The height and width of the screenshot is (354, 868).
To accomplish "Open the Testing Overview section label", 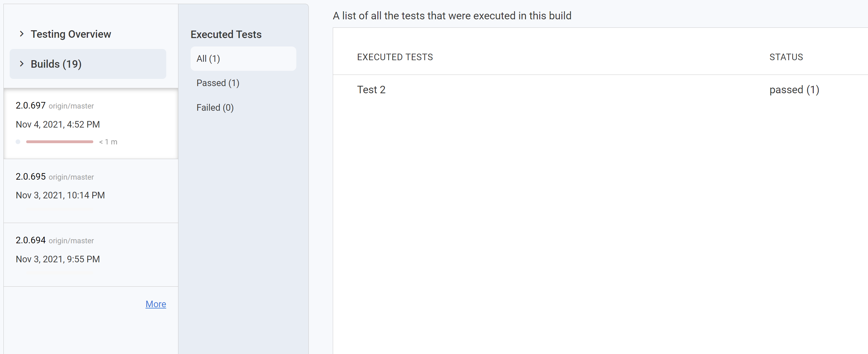I will [x=71, y=34].
